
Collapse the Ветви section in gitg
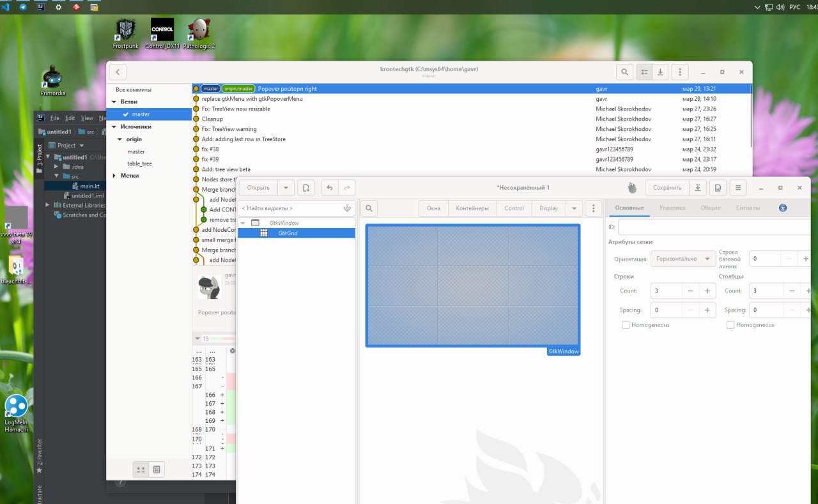click(114, 102)
